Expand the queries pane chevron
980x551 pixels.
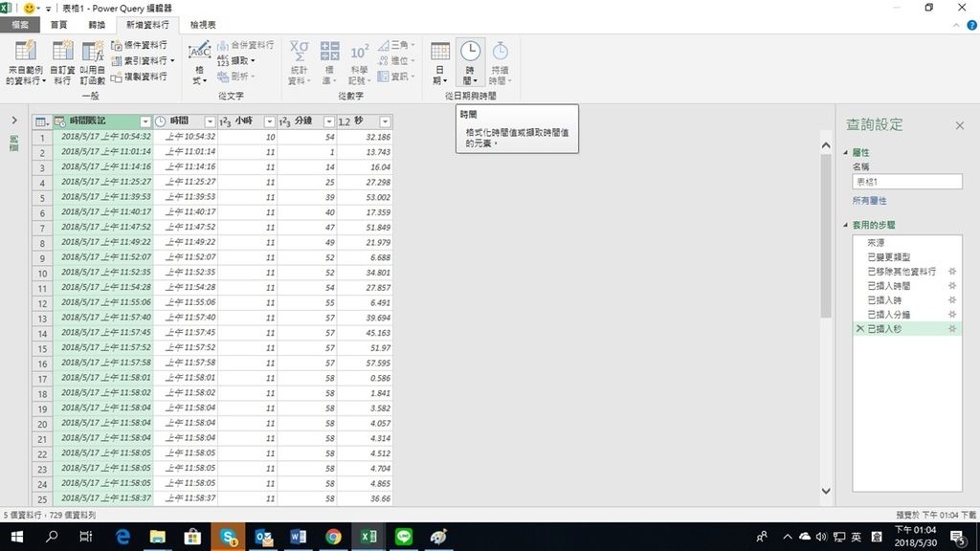tap(14, 121)
